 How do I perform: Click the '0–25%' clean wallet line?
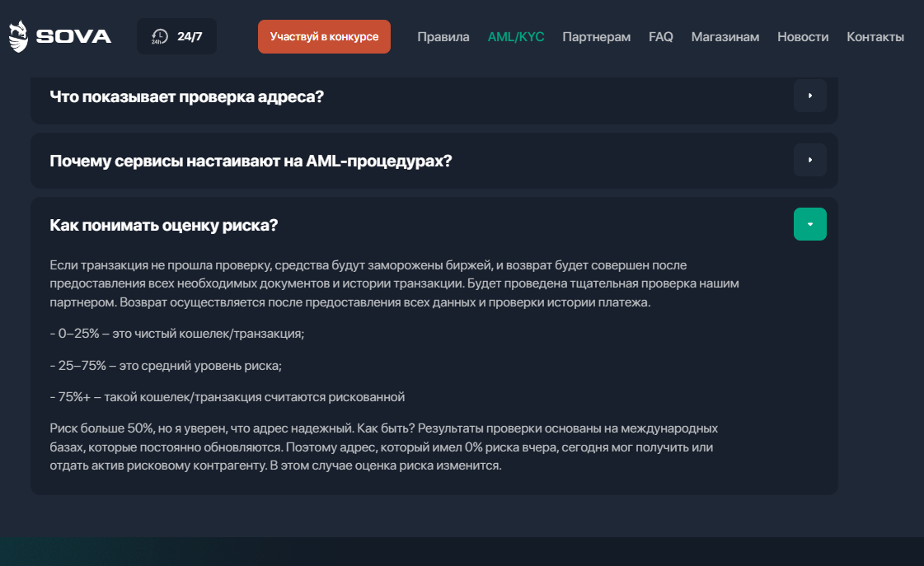177,334
